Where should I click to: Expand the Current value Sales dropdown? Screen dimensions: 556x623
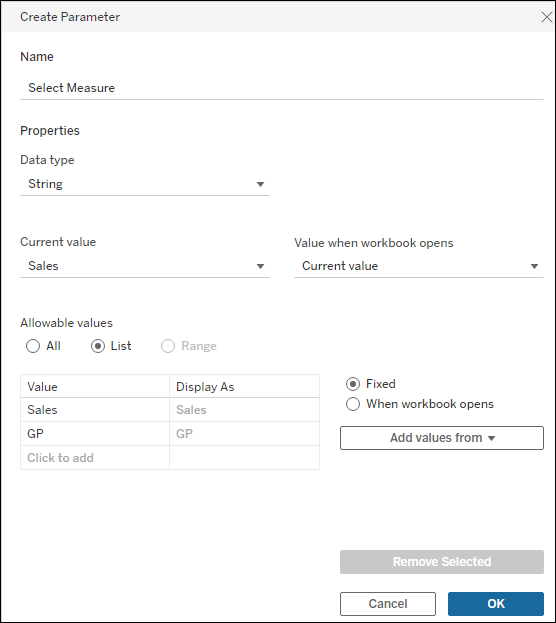click(145, 266)
